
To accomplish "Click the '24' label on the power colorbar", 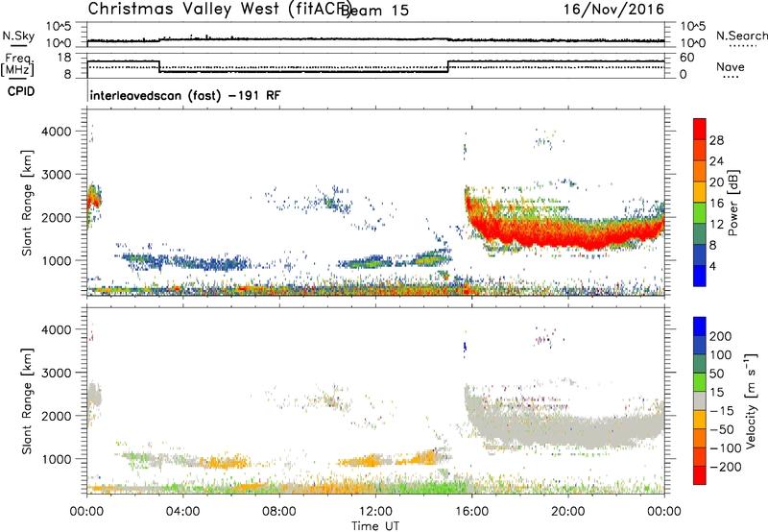I will [x=716, y=161].
